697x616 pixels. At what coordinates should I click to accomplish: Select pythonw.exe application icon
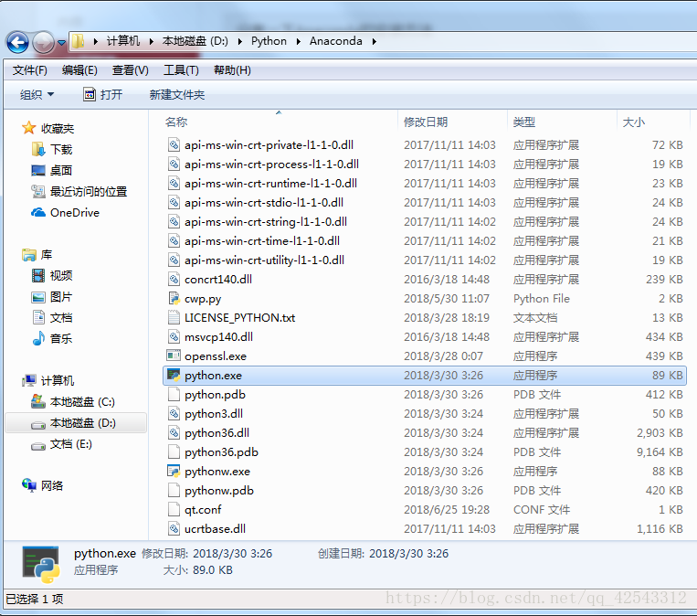[x=174, y=471]
